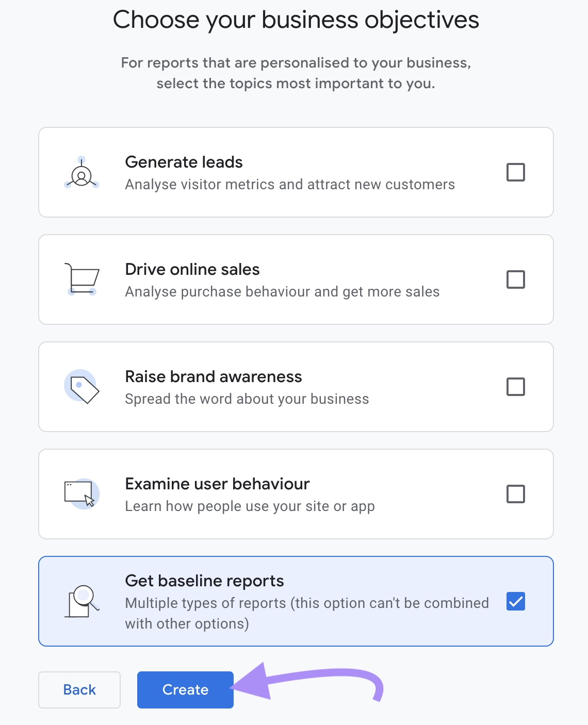Screen dimensions: 588x725
Task: Click the Generate leads title text
Action: tap(183, 162)
